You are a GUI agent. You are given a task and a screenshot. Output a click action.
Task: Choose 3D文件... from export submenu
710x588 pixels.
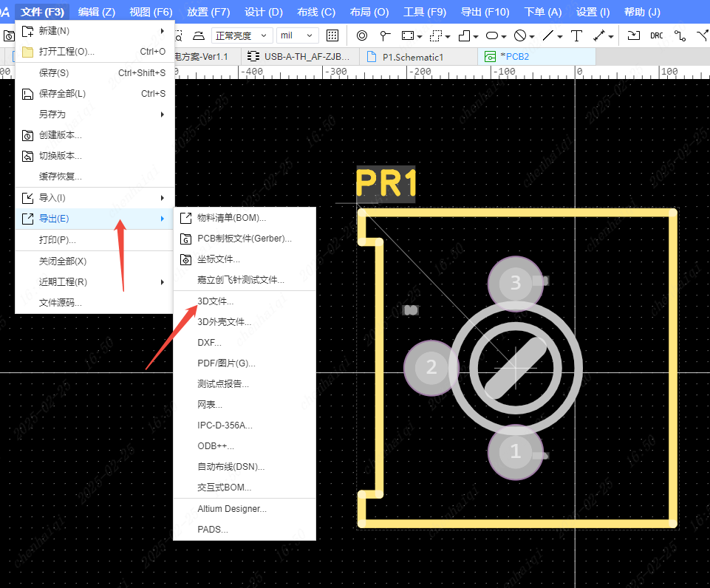216,301
